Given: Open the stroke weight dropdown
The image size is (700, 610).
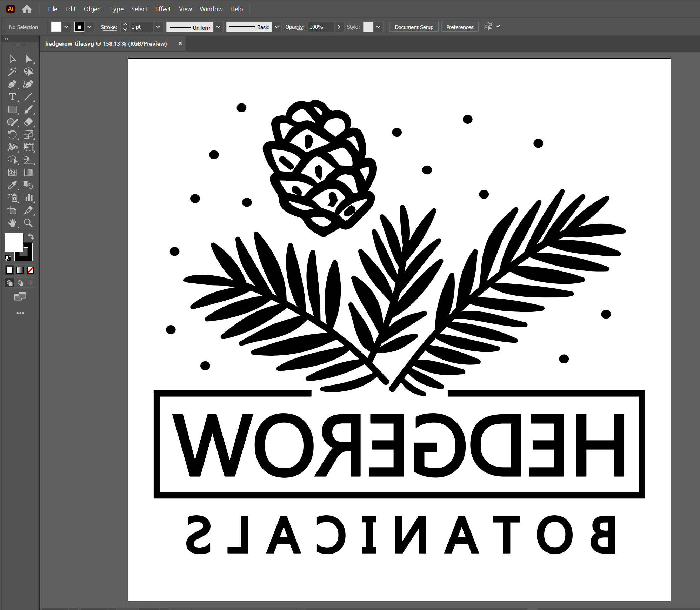Looking at the screenshot, I should (158, 27).
